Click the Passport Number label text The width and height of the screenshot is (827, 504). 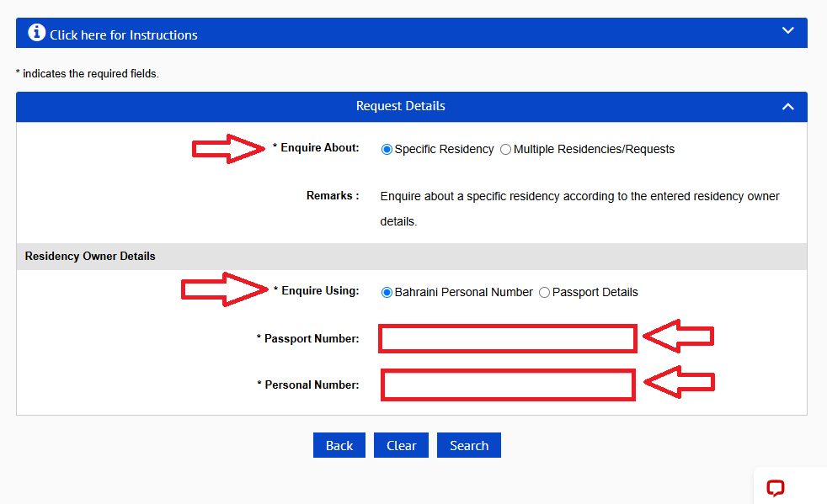pos(308,338)
